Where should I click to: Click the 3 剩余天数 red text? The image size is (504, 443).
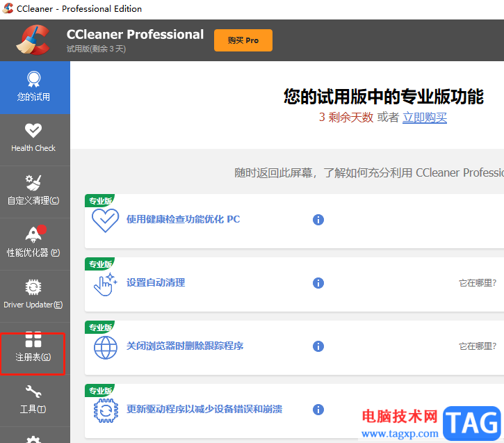click(346, 118)
